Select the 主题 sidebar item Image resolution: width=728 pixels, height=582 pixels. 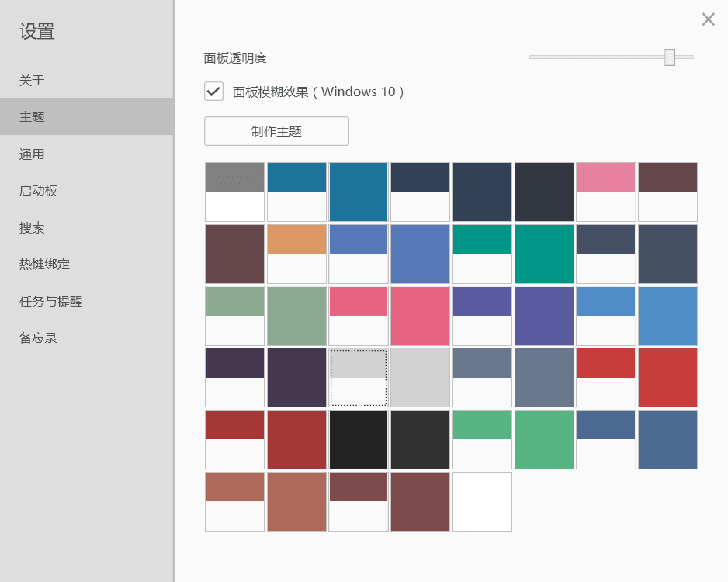click(32, 117)
